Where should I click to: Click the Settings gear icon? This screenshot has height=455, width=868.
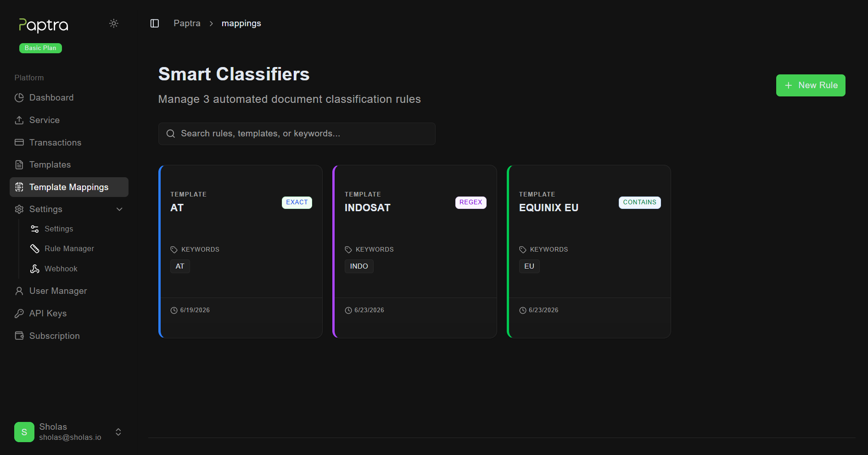19,209
